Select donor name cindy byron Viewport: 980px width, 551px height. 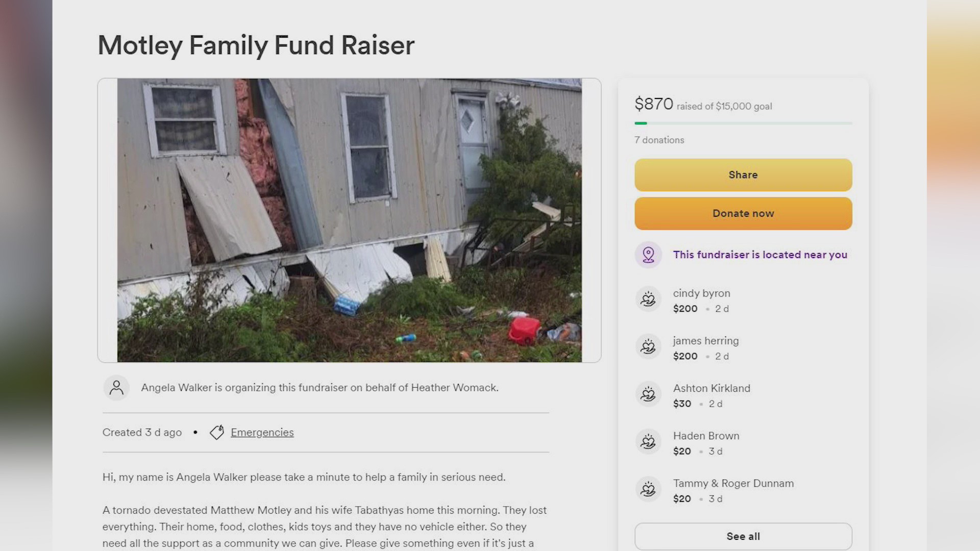point(701,293)
